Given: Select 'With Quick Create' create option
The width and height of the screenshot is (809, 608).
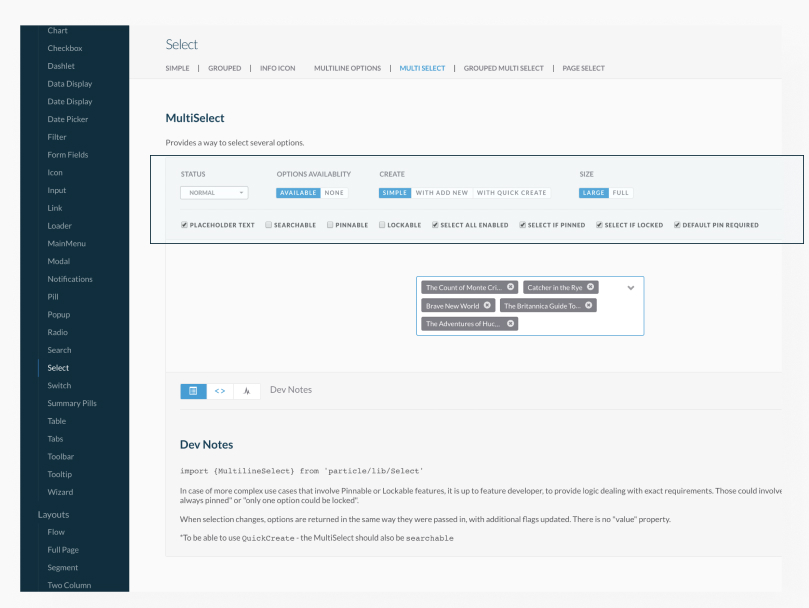Looking at the screenshot, I should point(511,193).
